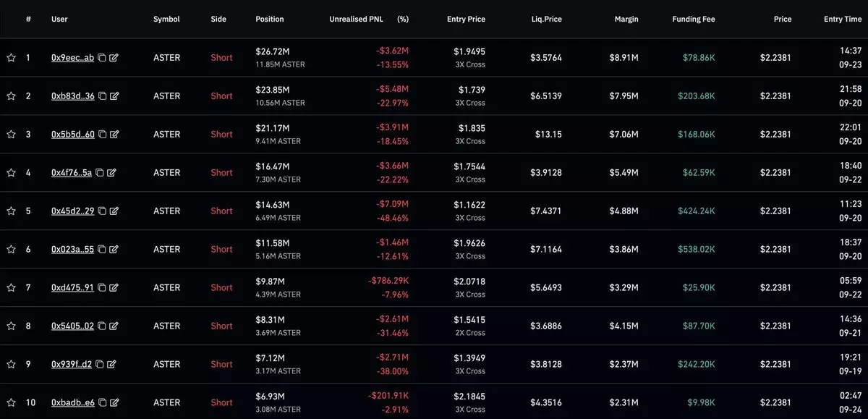Edit note for address 0x45d2..29
This screenshot has width=868, height=419.
pos(114,211)
